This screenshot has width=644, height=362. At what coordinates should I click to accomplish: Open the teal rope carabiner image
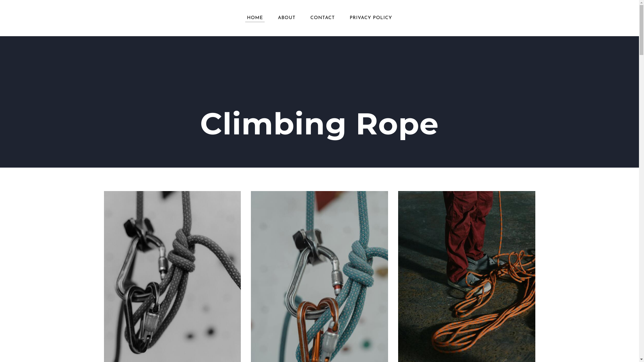tap(319, 277)
